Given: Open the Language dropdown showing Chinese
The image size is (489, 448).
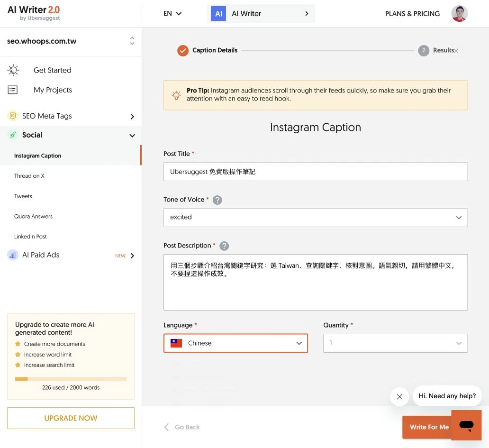Looking at the screenshot, I should click(x=235, y=343).
